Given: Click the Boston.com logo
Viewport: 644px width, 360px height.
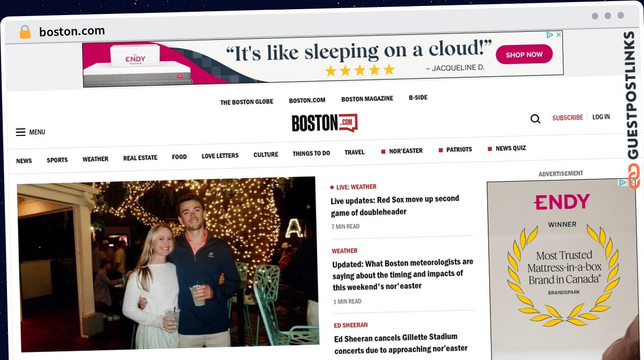Looking at the screenshot, I should tap(324, 123).
